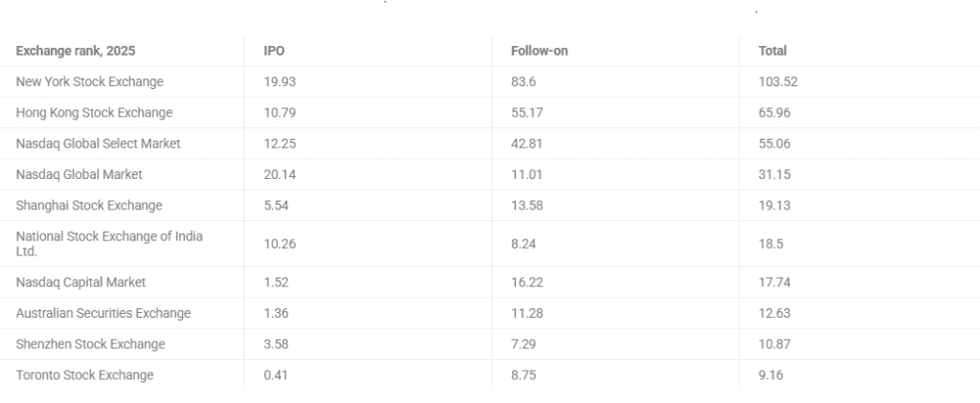Select the Nasdaq Global Select Market label
This screenshot has width=980, height=403.
coord(98,144)
